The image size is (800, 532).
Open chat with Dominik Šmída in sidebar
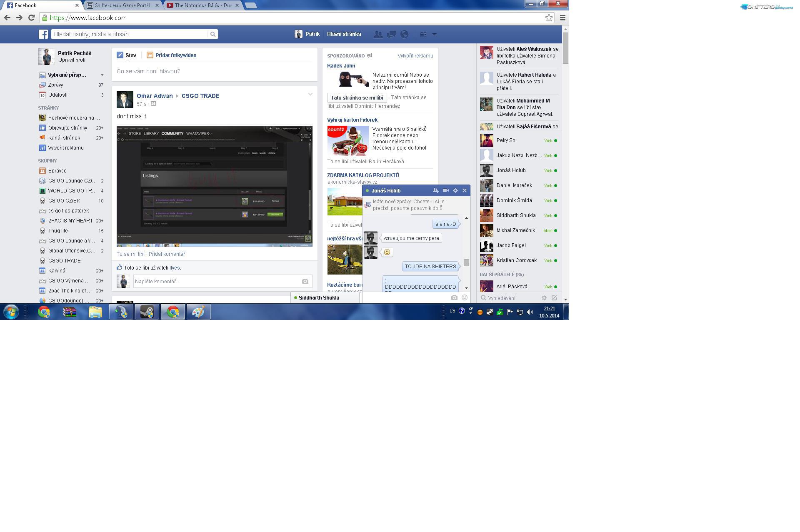click(519, 200)
